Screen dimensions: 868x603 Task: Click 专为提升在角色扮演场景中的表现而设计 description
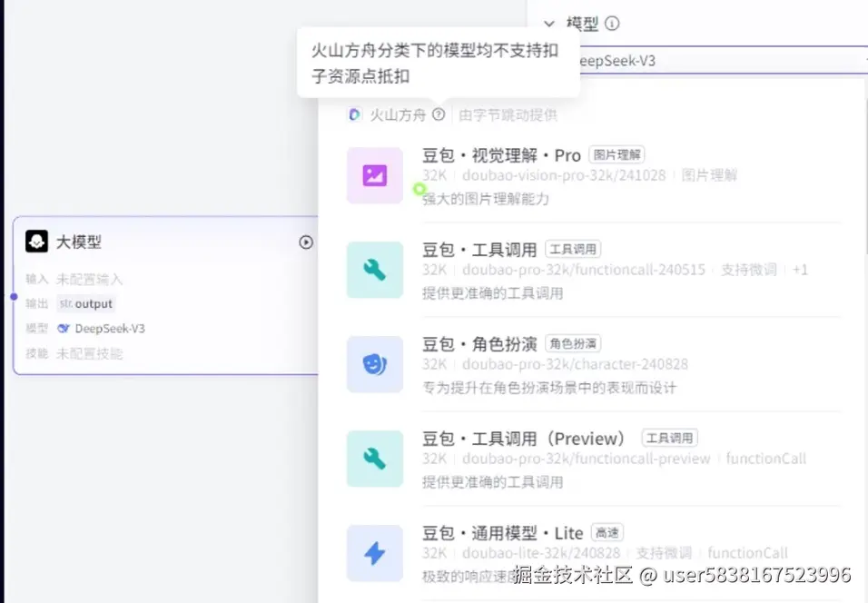tap(548, 388)
